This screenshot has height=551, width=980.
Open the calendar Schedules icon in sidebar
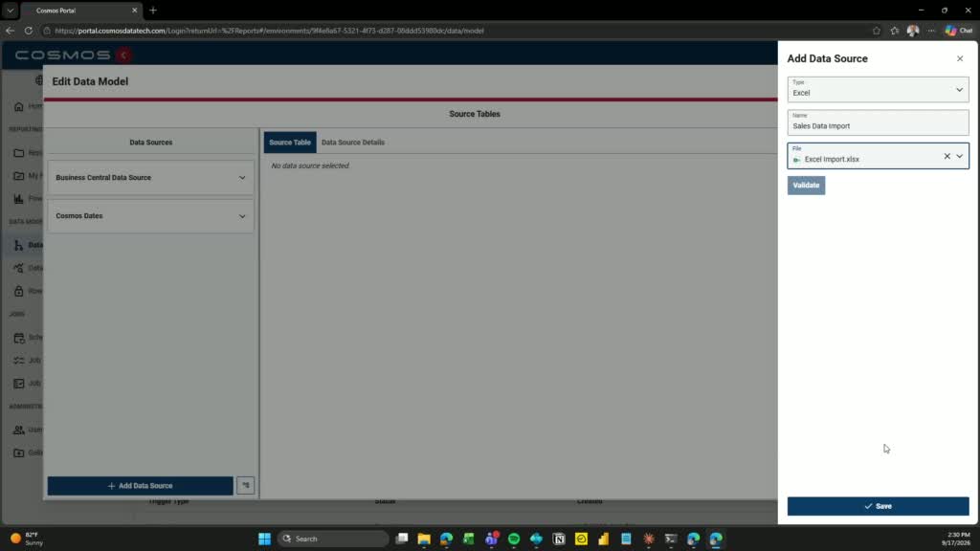click(x=19, y=338)
